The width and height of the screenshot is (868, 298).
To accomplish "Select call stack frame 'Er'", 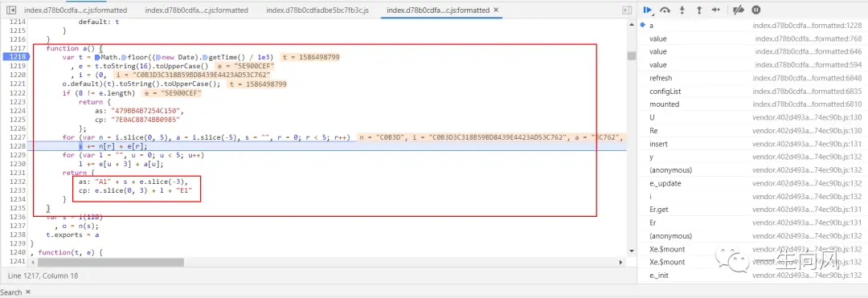I will [753, 222].
